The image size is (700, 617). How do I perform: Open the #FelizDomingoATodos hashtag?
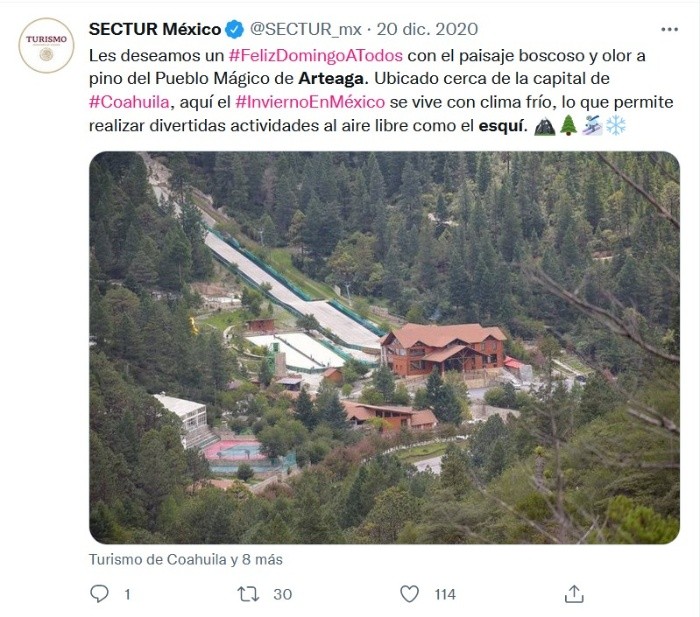(x=316, y=53)
